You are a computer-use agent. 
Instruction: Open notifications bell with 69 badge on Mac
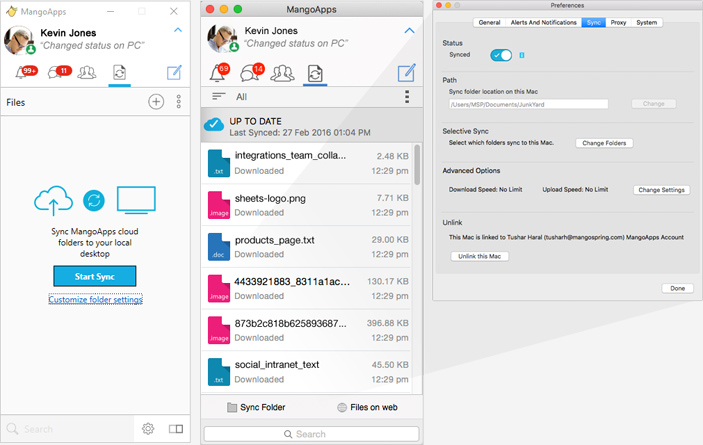coord(219,73)
